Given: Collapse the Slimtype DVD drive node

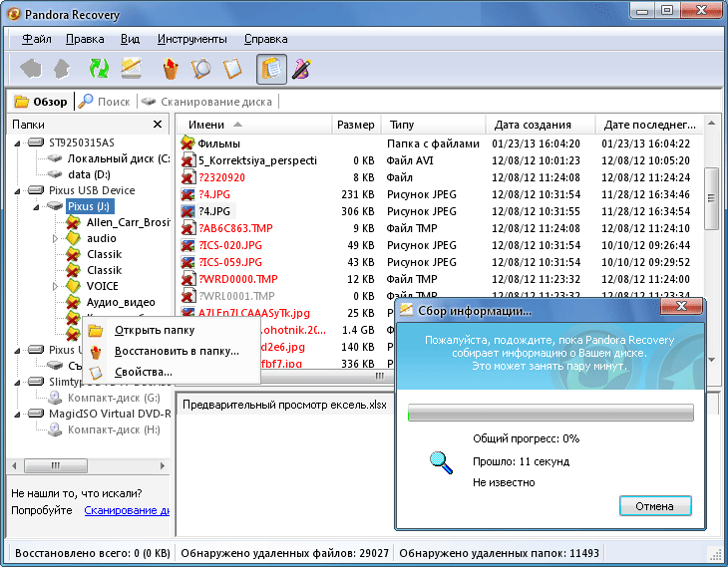Looking at the screenshot, I should click(17, 383).
